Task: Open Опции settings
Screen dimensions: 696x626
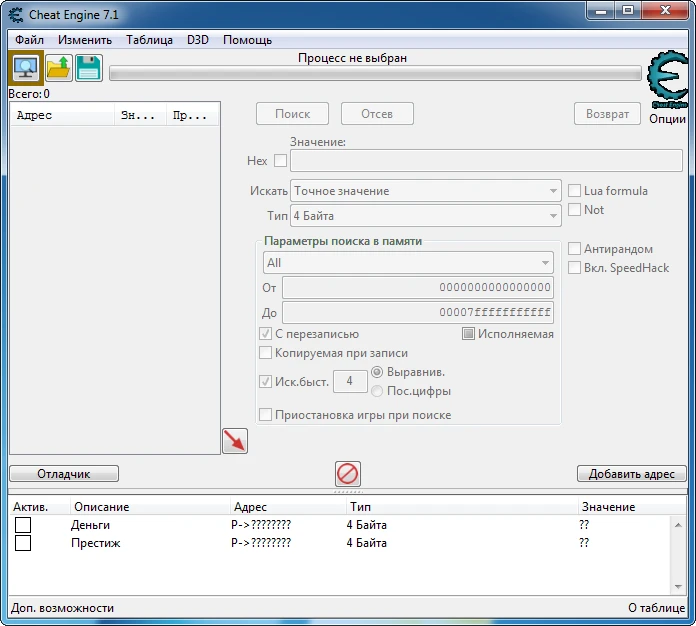Action: 667,119
